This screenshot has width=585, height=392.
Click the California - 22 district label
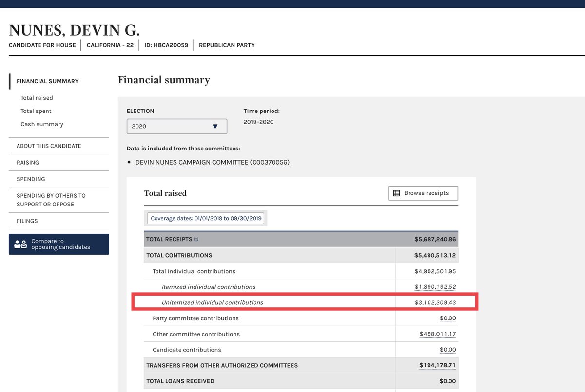point(110,45)
